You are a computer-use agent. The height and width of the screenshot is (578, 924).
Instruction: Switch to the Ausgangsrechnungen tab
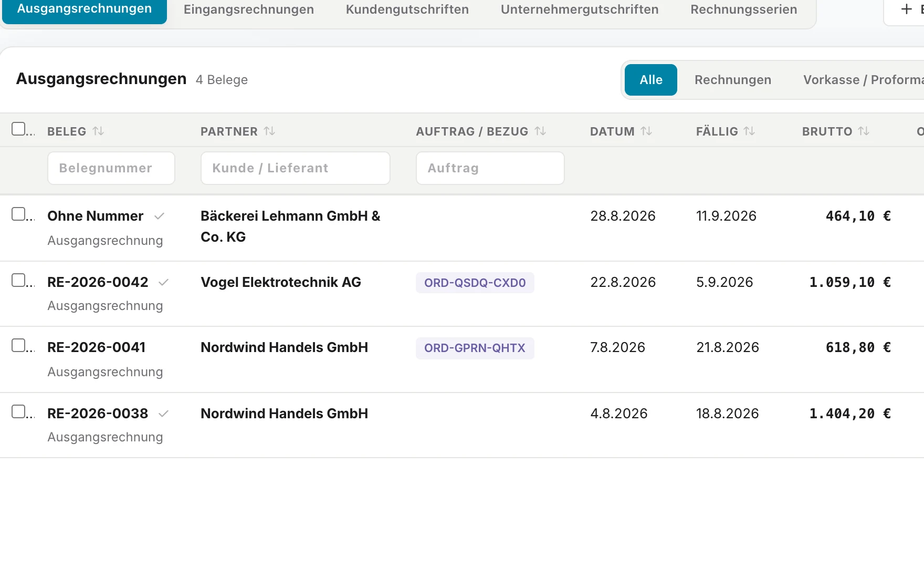click(85, 9)
